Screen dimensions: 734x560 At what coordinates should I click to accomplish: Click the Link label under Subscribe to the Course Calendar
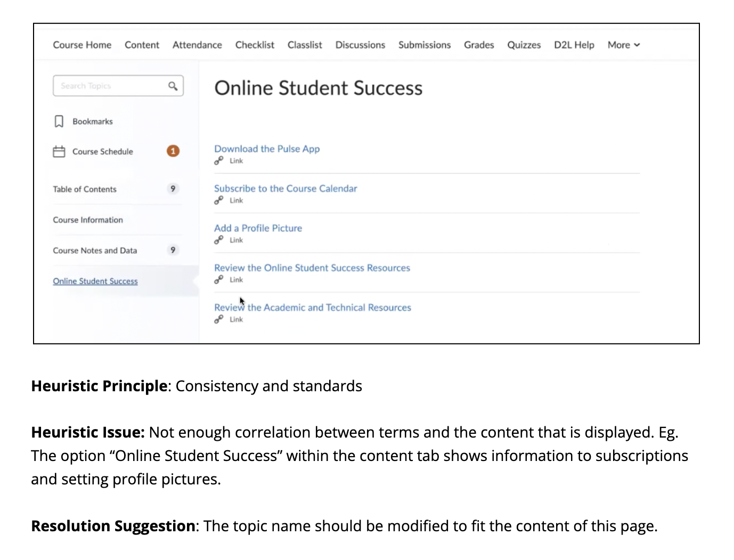point(236,201)
